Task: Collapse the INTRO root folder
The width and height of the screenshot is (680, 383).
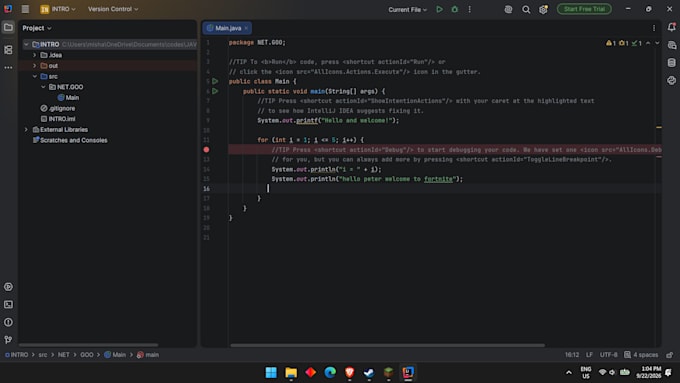Action: pos(26,44)
